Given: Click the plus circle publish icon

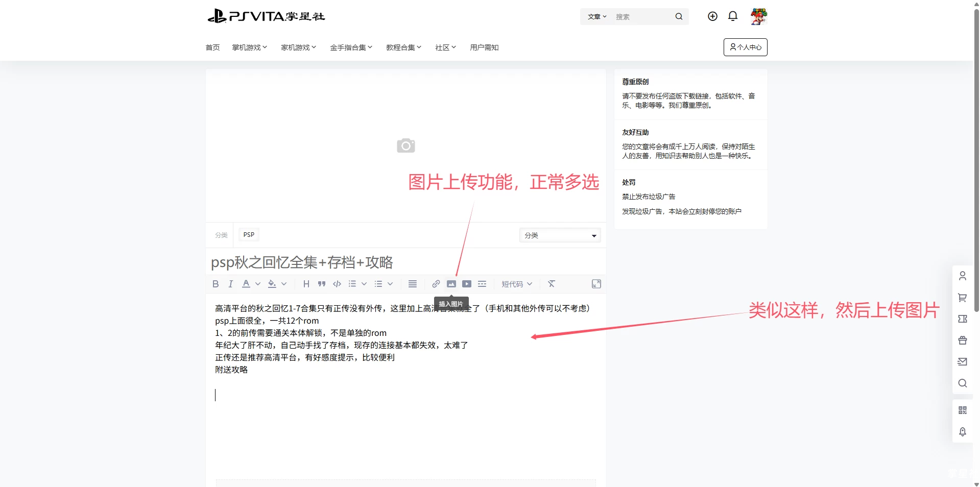Looking at the screenshot, I should [x=712, y=16].
